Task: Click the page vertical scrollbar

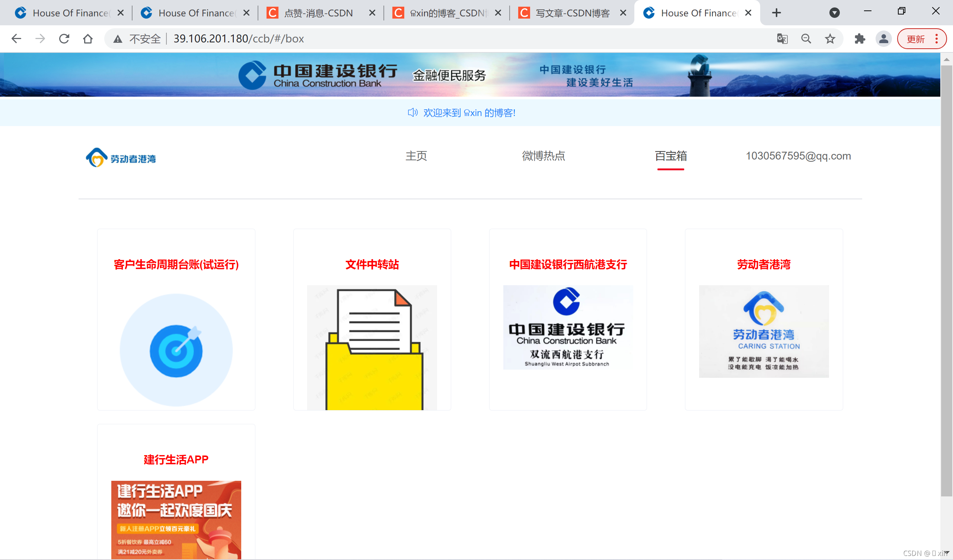Action: click(946, 280)
